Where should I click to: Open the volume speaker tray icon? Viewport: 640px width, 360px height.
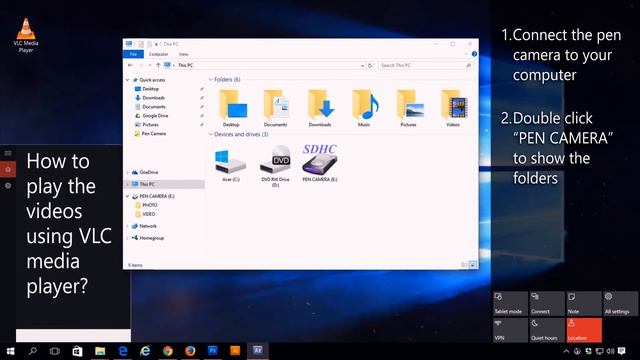[610, 351]
